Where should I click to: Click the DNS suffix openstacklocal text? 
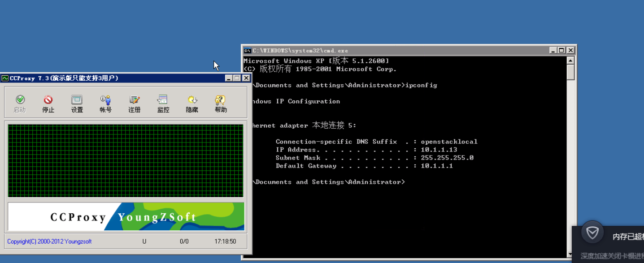click(449, 142)
